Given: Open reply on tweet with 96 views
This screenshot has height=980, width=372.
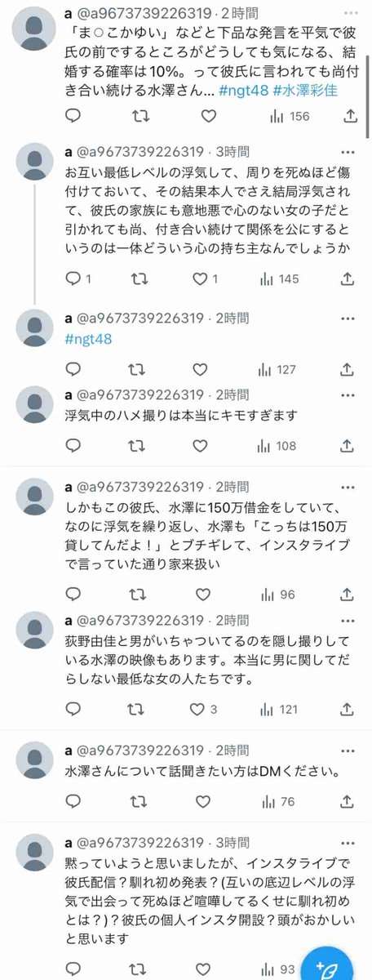Looking at the screenshot, I should pyautogui.click(x=72, y=595).
